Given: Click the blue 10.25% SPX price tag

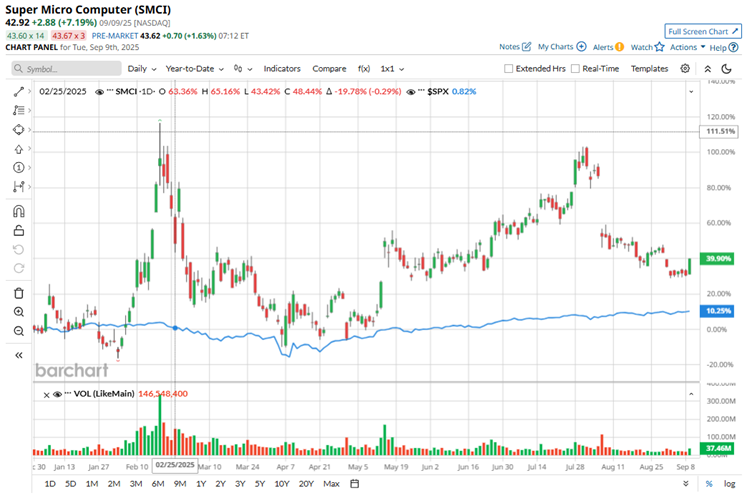Looking at the screenshot, I should coord(717,311).
